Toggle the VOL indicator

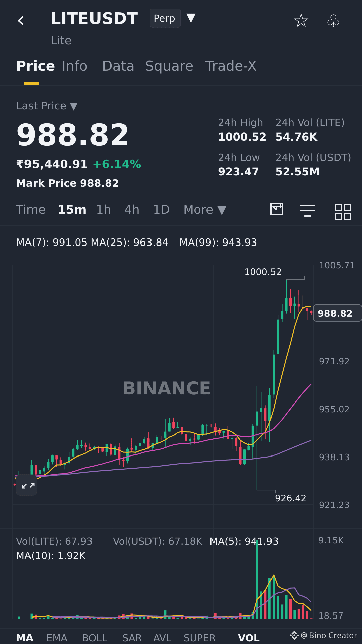[249, 638]
